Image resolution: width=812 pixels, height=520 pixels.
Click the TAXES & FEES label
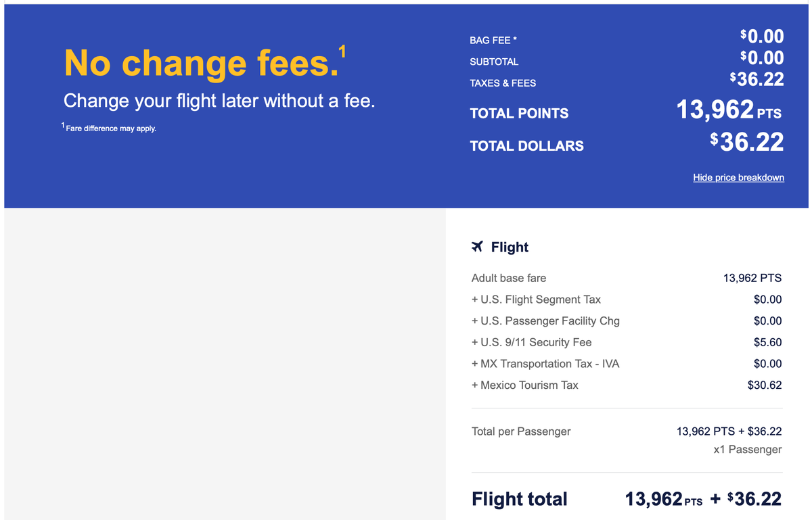(x=504, y=82)
